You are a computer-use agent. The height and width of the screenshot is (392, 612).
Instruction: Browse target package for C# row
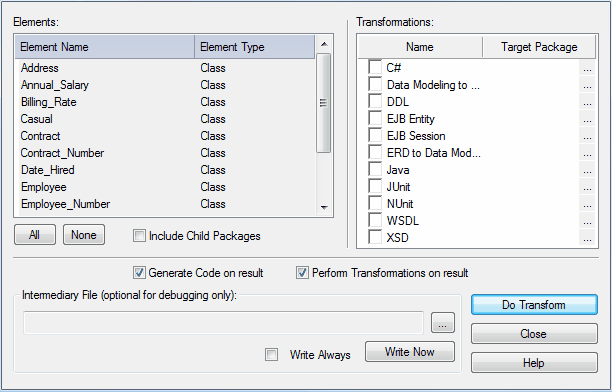587,68
